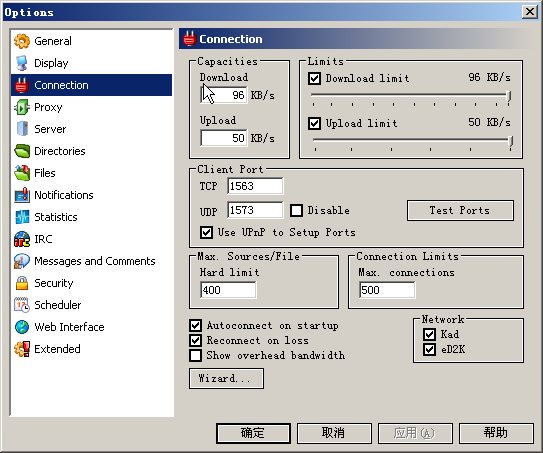Screen dimensions: 543x453
Task: Uncheck the Download limit checkbox
Action: pos(314,78)
